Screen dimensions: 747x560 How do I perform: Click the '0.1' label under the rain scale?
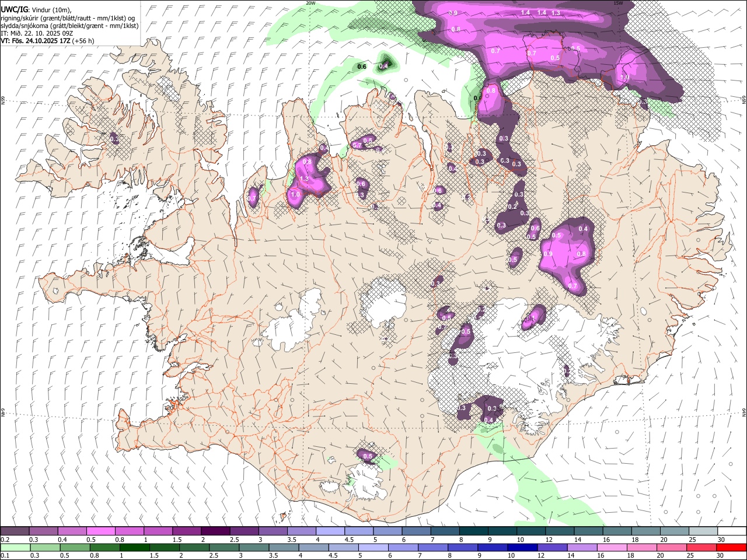(5, 556)
